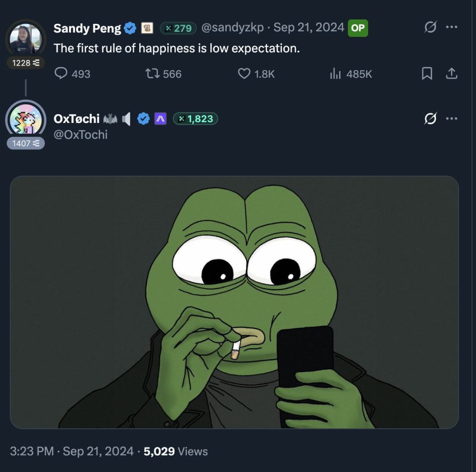View analytics showing 485K views
This screenshot has width=476, height=472.
336,74
